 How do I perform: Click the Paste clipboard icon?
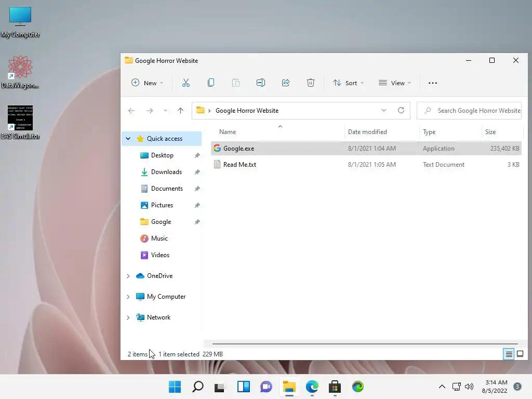(236, 83)
